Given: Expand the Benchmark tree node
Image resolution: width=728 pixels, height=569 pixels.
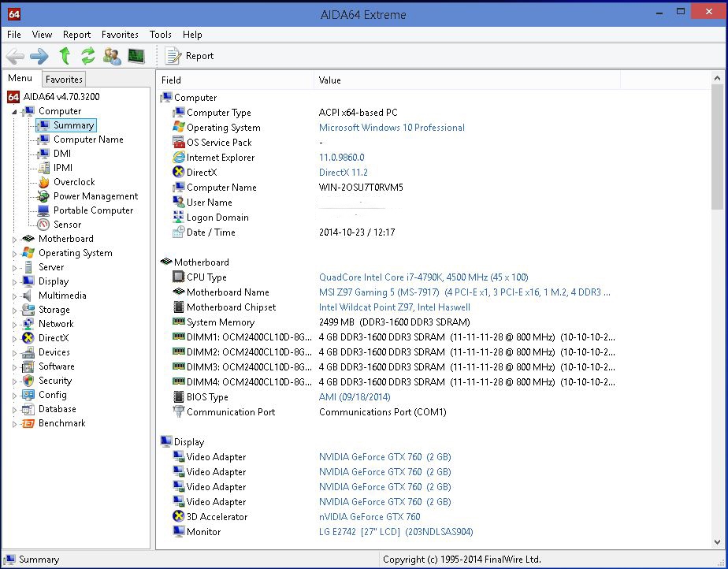Looking at the screenshot, I should tap(14, 424).
